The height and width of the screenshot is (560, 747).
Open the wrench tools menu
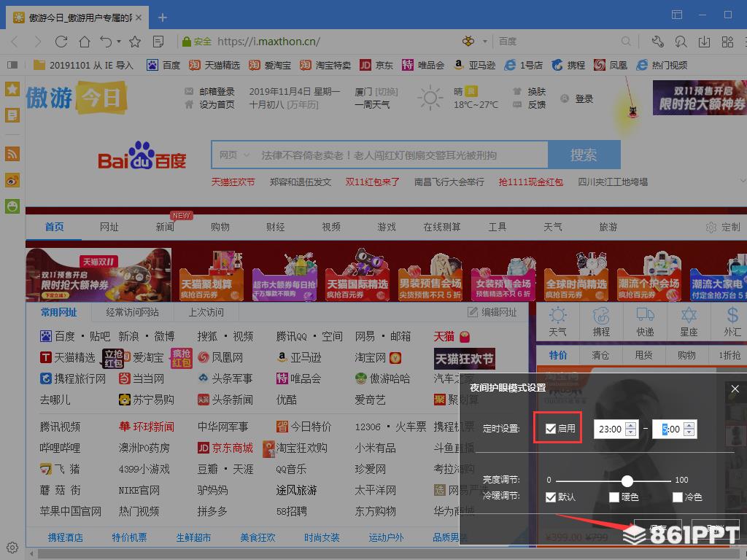pyautogui.click(x=657, y=42)
